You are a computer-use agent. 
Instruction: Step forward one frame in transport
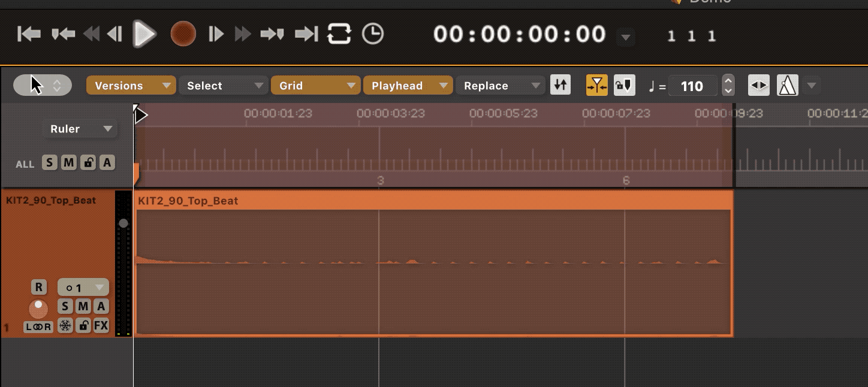click(216, 34)
